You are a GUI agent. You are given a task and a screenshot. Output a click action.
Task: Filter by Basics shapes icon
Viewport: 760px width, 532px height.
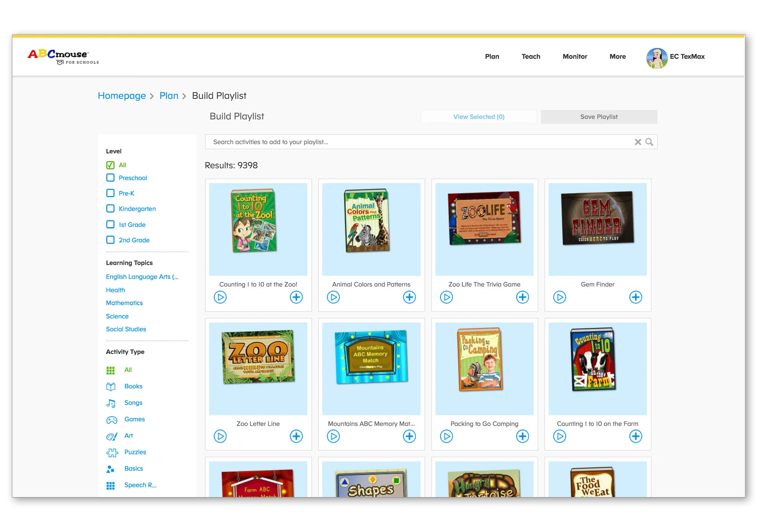(x=110, y=469)
